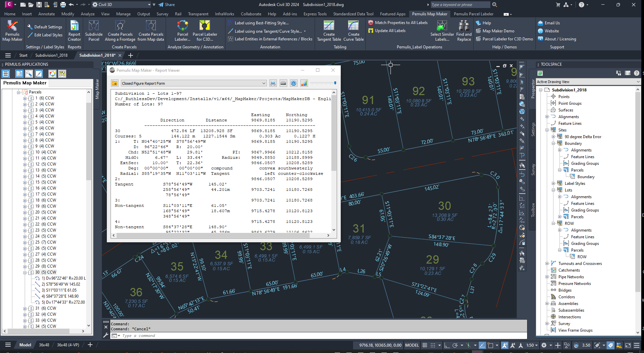Open the Annotate ribbon tab
The image size is (644, 353).
click(x=46, y=14)
